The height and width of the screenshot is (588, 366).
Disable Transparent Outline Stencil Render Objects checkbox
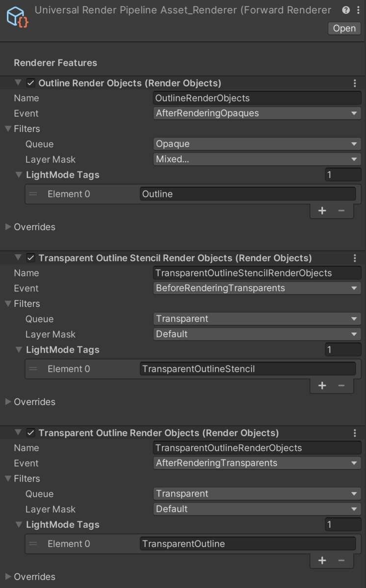tap(30, 258)
